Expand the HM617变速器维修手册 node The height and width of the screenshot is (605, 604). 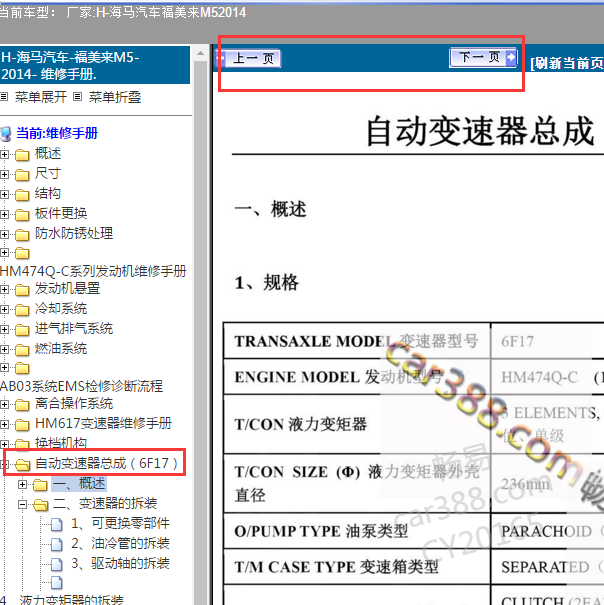pyautogui.click(x=4, y=424)
